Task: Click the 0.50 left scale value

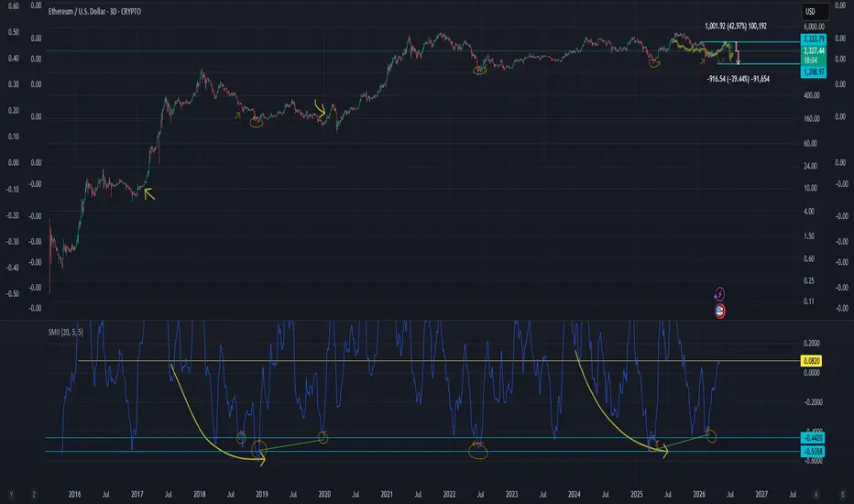Action: point(14,32)
